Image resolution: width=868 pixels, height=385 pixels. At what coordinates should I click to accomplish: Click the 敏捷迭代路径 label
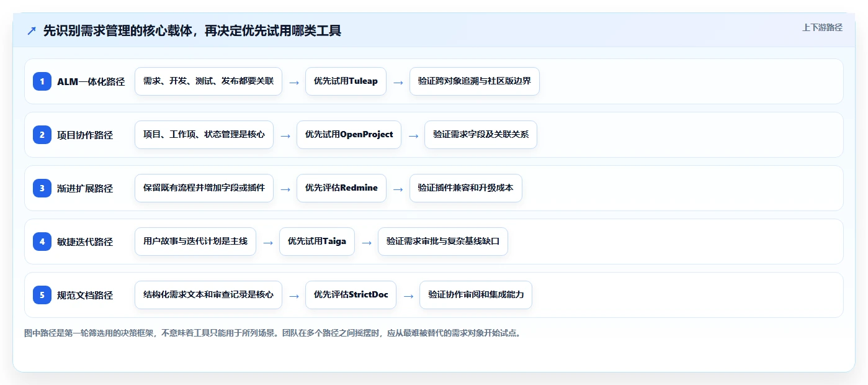85,242
